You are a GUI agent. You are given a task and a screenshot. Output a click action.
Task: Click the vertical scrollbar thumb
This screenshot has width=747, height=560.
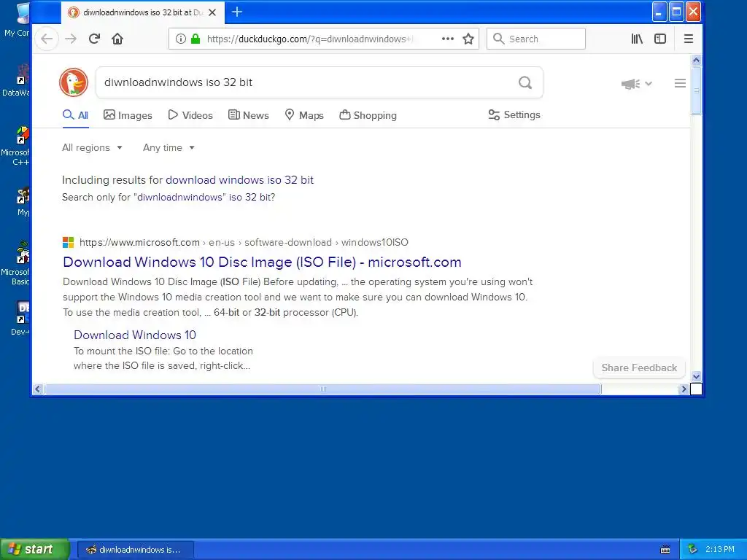pos(696,90)
